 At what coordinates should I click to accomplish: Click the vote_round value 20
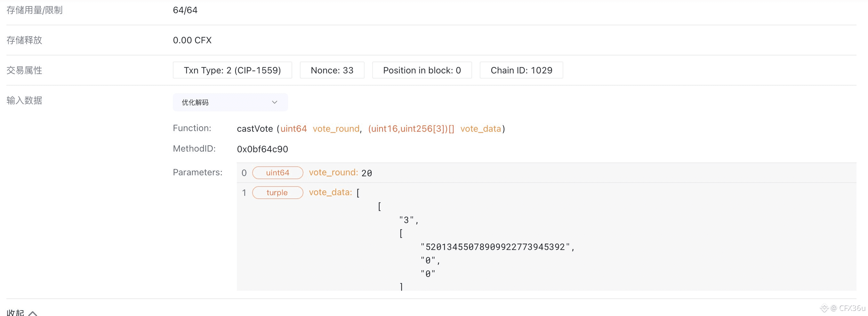(x=366, y=173)
